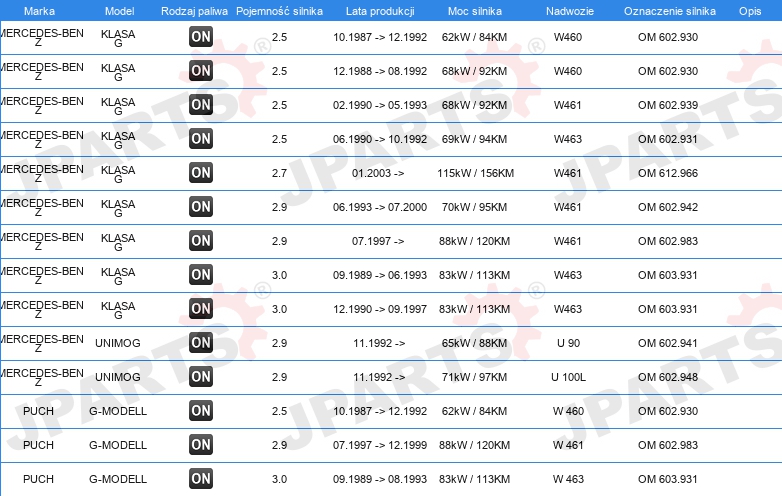Click the 69kW / 94KM power cell
The height and width of the screenshot is (496, 782).
coord(474,139)
